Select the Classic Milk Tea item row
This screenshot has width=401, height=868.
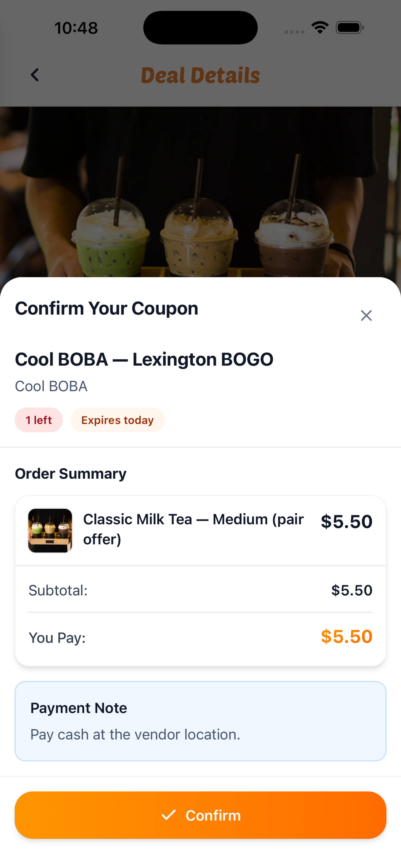[200, 530]
